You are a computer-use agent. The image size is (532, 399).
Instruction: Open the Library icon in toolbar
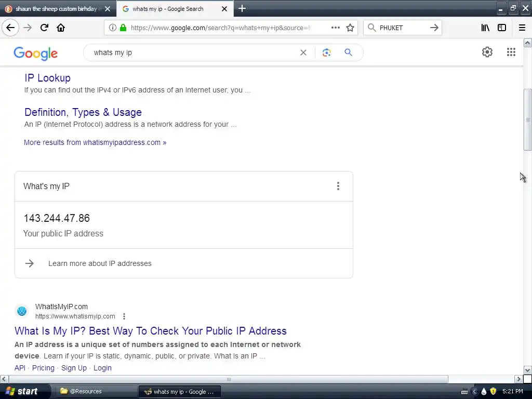(x=485, y=28)
